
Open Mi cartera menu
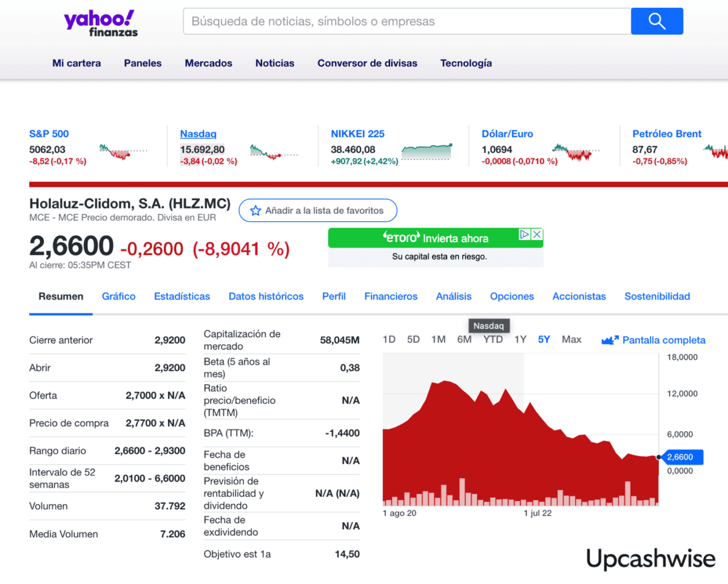pyautogui.click(x=76, y=63)
